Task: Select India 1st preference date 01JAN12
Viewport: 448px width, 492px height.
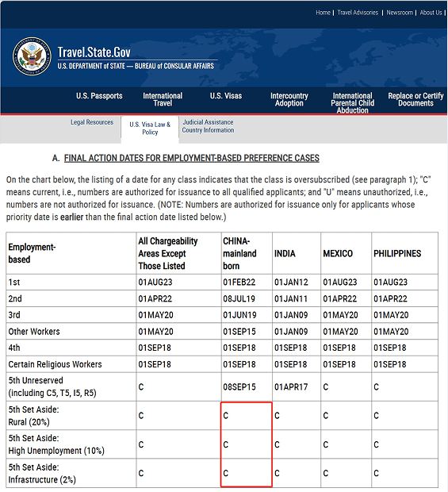Action: [291, 282]
